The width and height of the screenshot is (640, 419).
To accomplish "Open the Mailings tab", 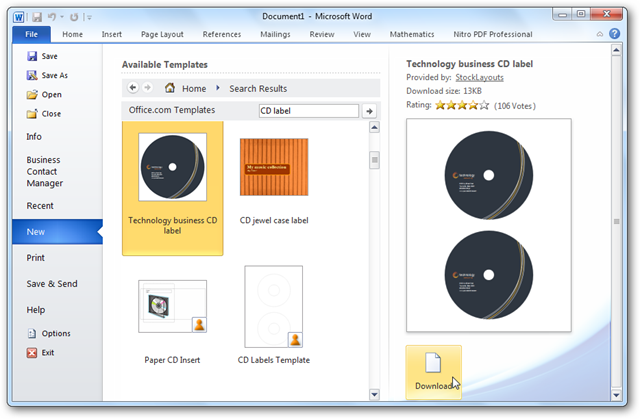I will [275, 34].
